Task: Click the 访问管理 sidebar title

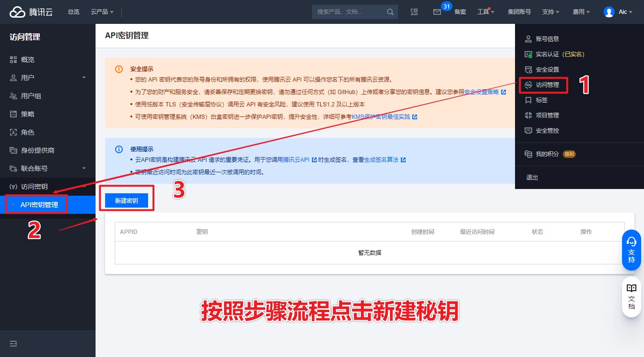Action: 25,37
